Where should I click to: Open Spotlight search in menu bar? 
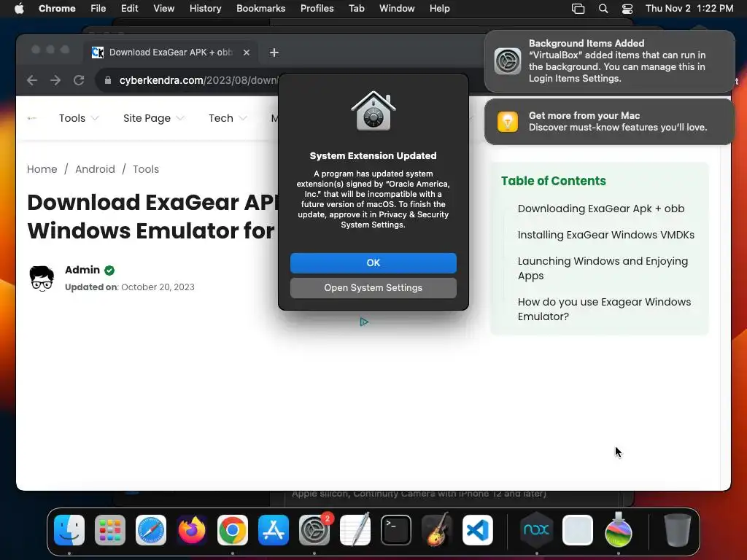(x=603, y=9)
